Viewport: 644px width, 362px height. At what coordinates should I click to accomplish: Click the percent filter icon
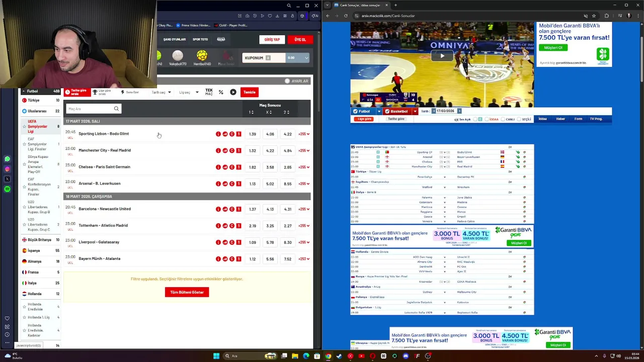pyautogui.click(x=221, y=92)
